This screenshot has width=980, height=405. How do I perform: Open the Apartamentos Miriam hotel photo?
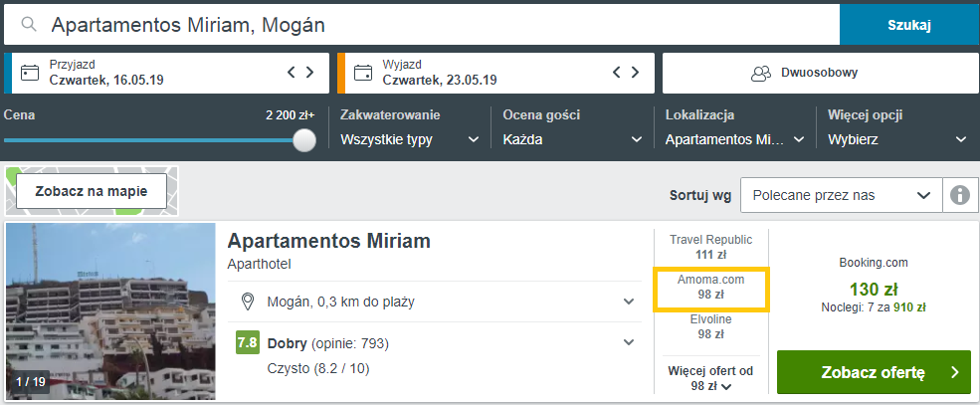110,311
